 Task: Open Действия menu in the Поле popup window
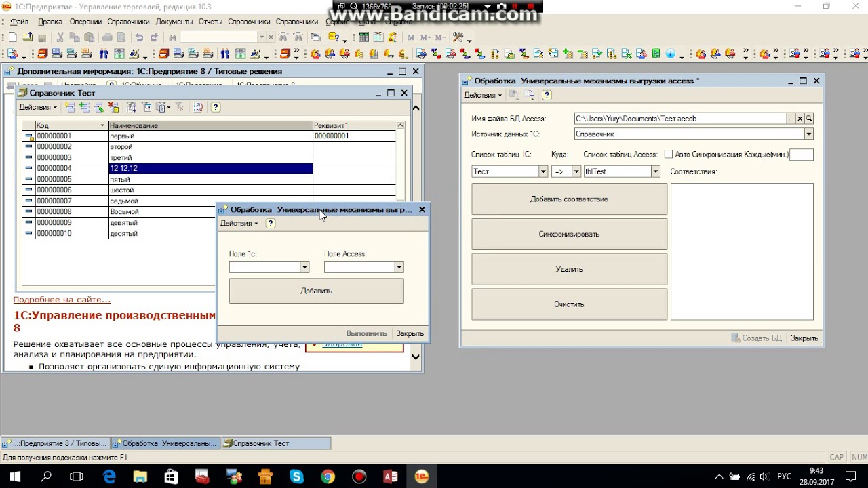pos(239,223)
